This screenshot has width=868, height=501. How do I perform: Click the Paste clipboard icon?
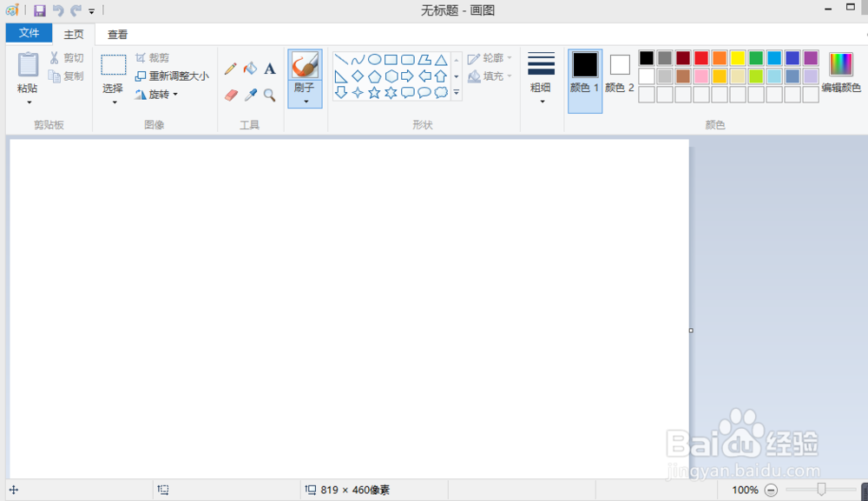(28, 65)
